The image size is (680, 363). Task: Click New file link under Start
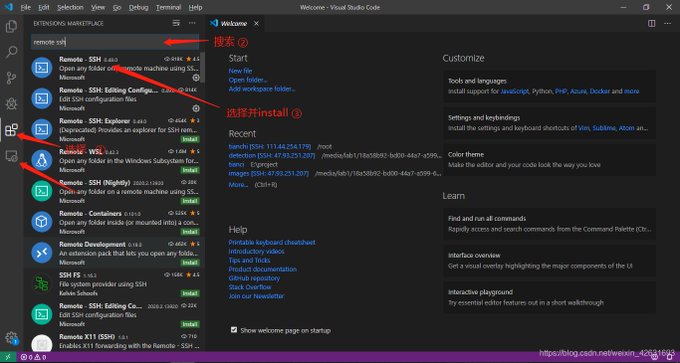pyautogui.click(x=240, y=71)
